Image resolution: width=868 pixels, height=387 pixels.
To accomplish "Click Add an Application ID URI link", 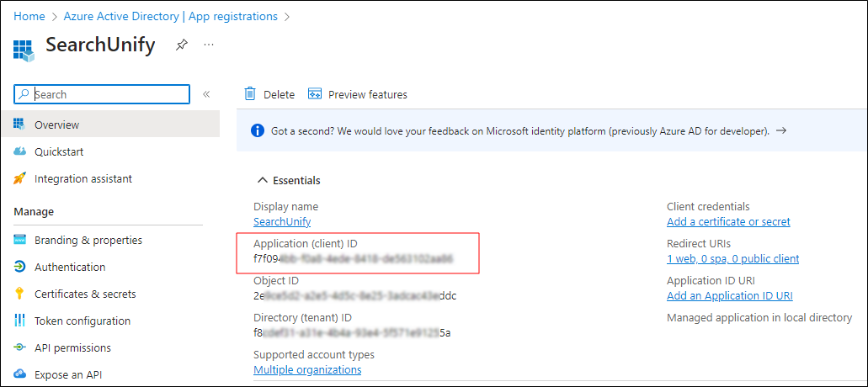I will point(729,295).
